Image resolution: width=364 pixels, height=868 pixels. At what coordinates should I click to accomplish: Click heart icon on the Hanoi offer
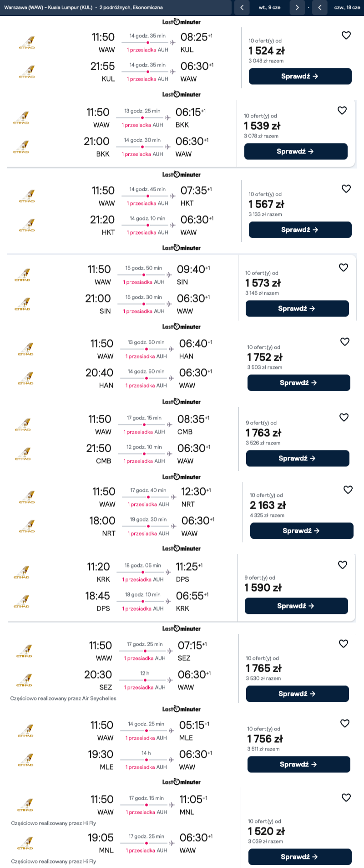[345, 342]
